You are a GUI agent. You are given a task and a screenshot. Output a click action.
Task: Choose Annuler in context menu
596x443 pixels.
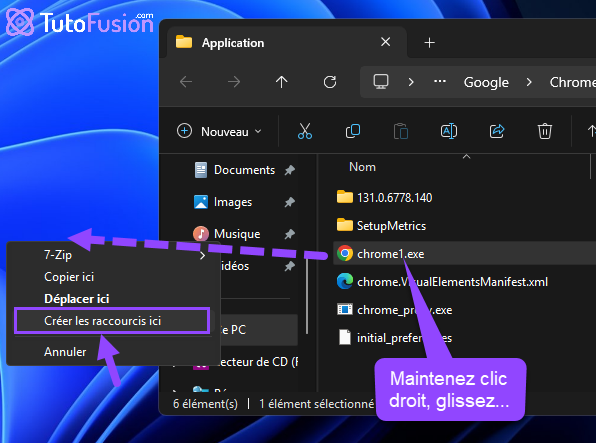click(x=114, y=352)
